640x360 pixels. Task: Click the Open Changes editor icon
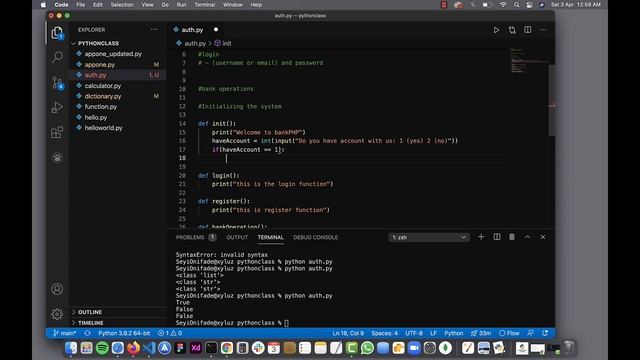[x=512, y=30]
